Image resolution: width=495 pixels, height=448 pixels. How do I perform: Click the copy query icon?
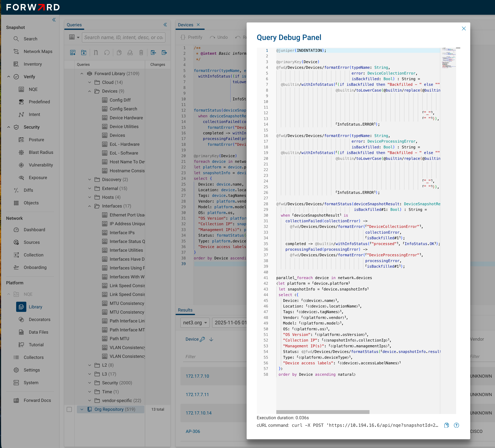pyautogui.click(x=119, y=52)
